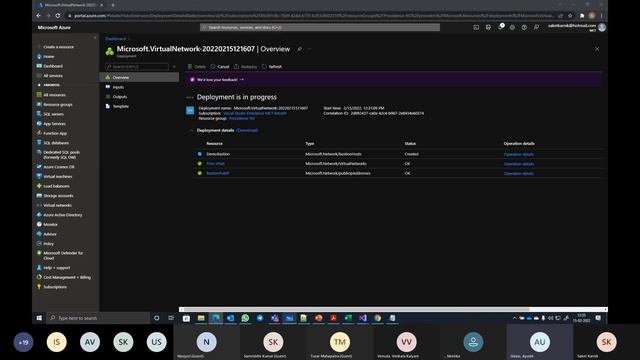Screen dimensions: 640x360
Task: Reload the browser page
Action: pyautogui.click(x=58, y=16)
